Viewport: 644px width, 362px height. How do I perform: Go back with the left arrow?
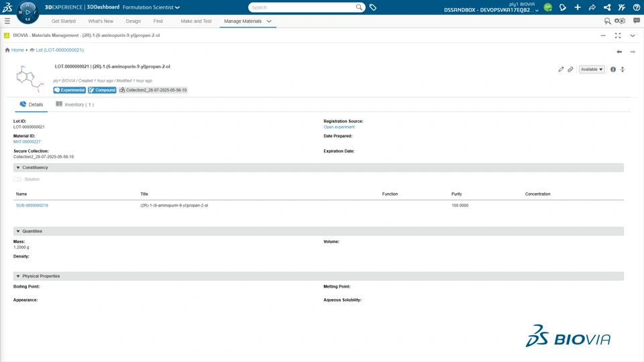[x=619, y=52]
